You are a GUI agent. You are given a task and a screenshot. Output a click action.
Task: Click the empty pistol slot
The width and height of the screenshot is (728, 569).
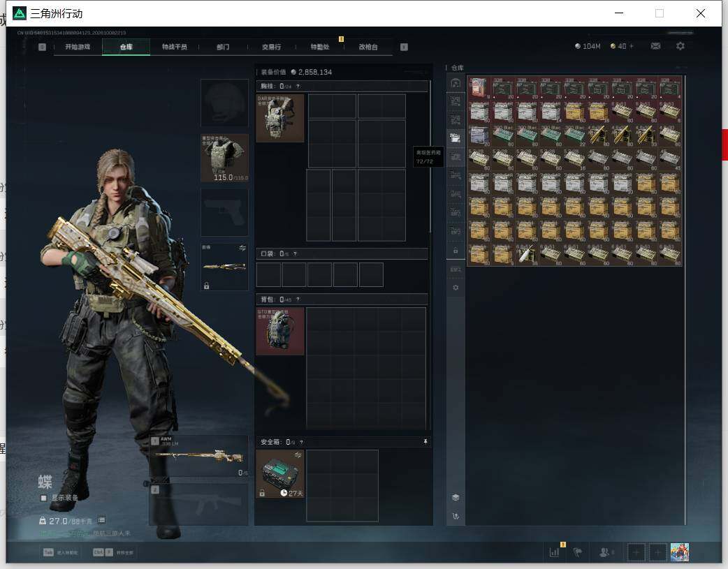(225, 212)
